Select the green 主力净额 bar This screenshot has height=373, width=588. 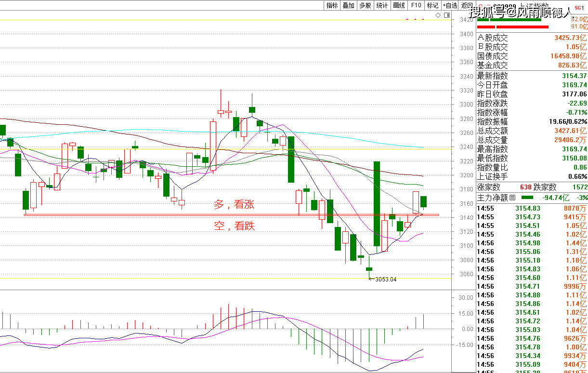[x=527, y=198]
